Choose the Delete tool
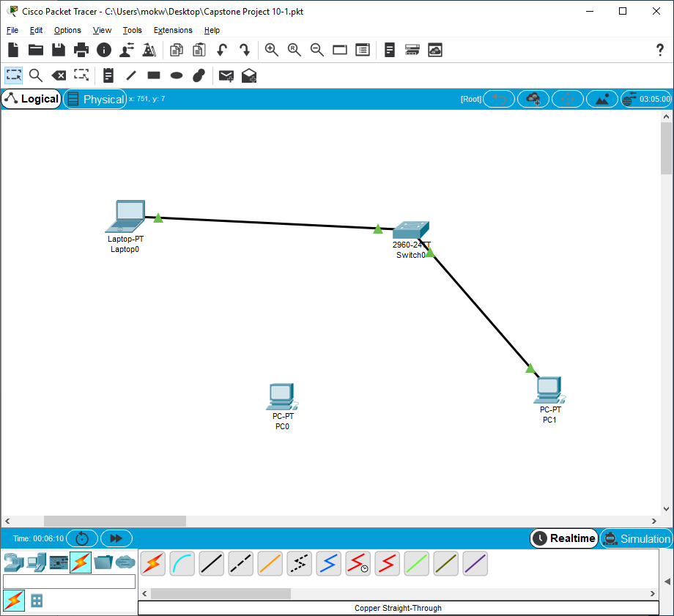 (x=59, y=75)
